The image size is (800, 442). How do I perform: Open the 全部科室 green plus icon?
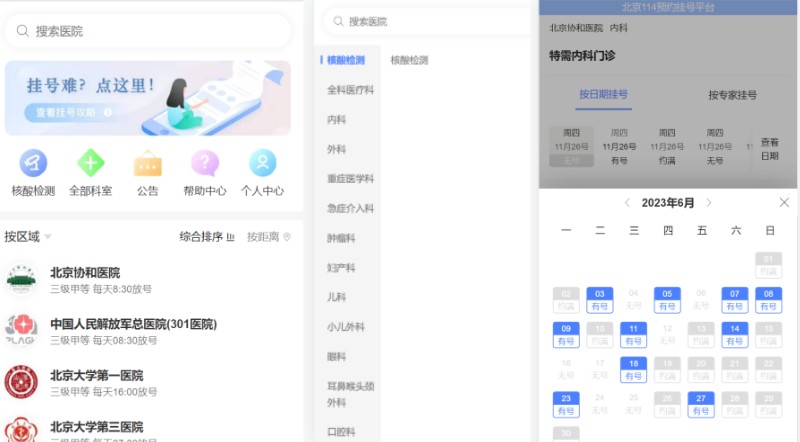[x=90, y=163]
